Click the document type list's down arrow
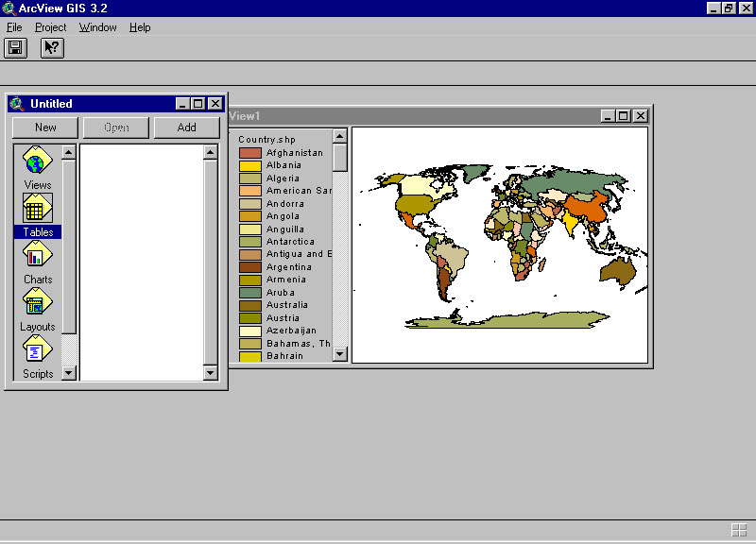The height and width of the screenshot is (544, 756). [x=69, y=373]
